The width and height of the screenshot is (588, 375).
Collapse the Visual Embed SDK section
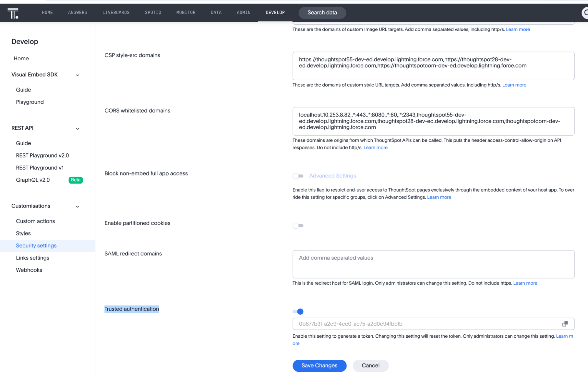[x=77, y=75]
